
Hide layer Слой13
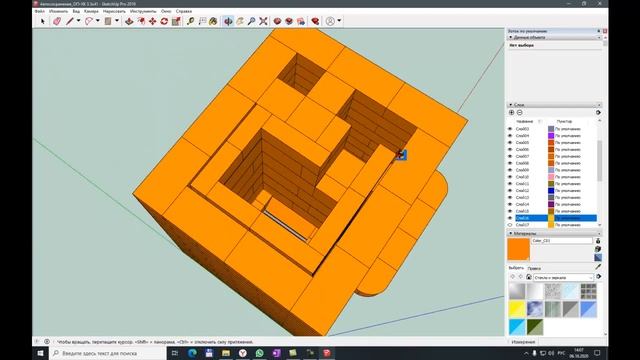(510, 198)
